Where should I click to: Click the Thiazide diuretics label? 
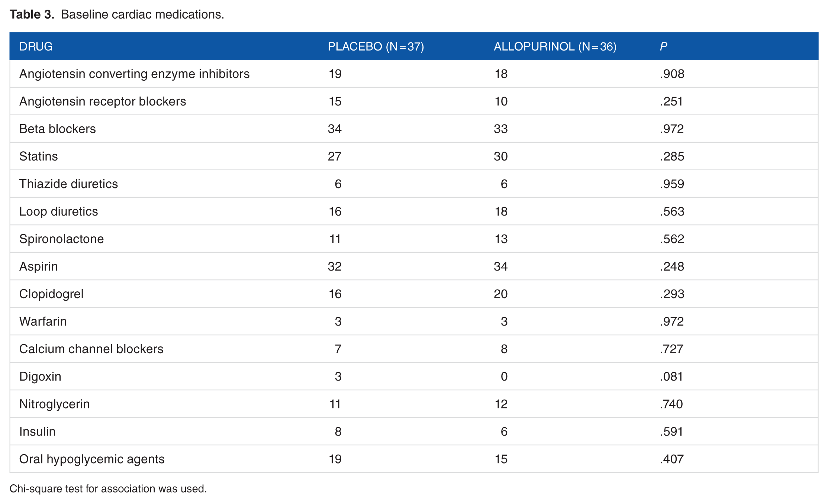(68, 184)
